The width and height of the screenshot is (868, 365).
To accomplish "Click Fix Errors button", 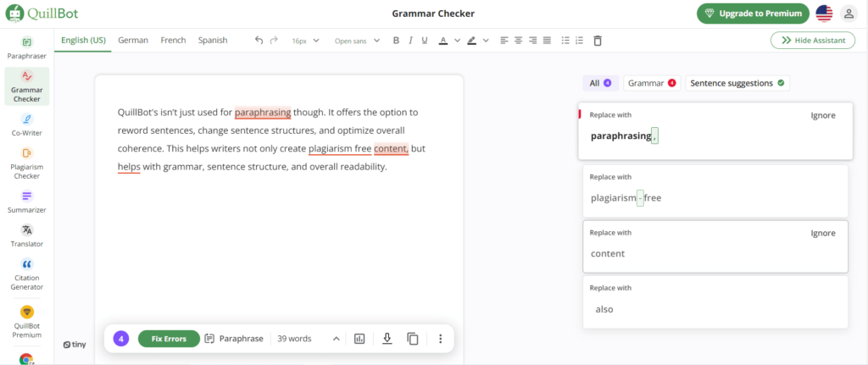I will tap(169, 339).
